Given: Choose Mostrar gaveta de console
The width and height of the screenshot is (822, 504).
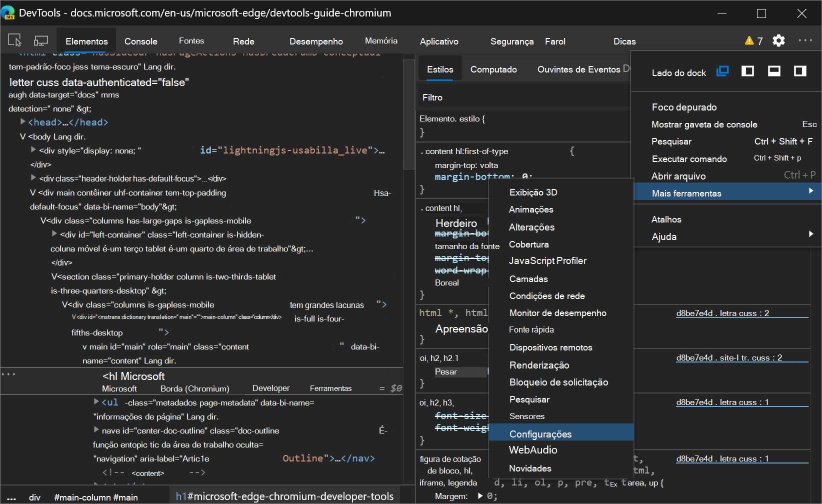Looking at the screenshot, I should tap(727, 124).
